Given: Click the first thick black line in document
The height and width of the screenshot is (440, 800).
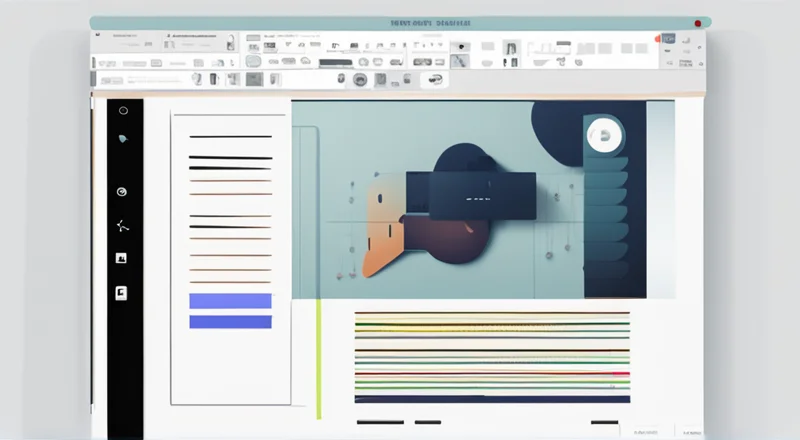Looking at the screenshot, I should pyautogui.click(x=229, y=136).
